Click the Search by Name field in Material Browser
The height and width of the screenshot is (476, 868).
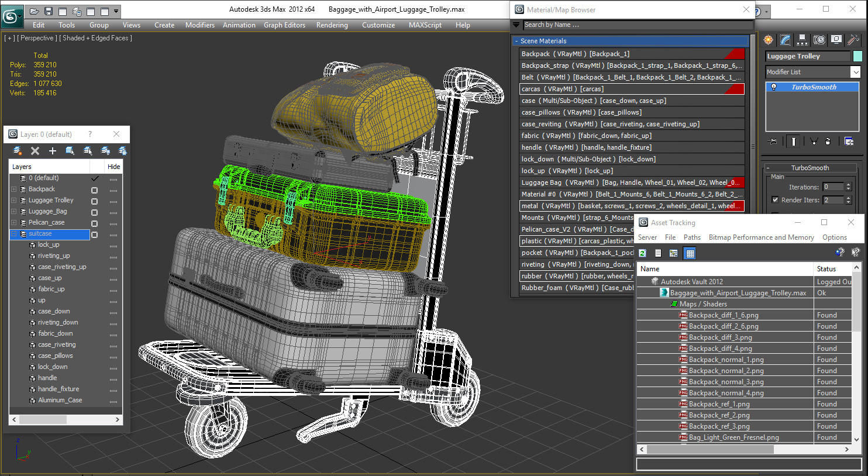(638, 25)
